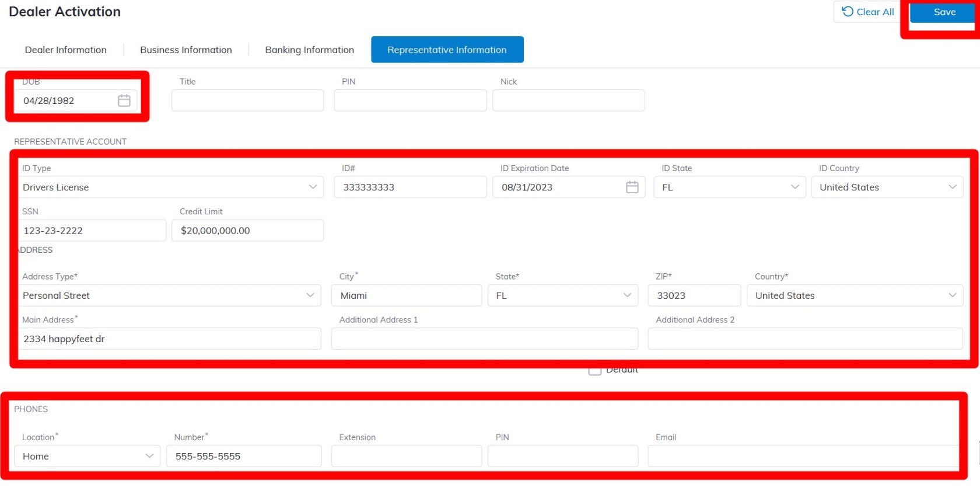Open the ID State dropdown

794,187
